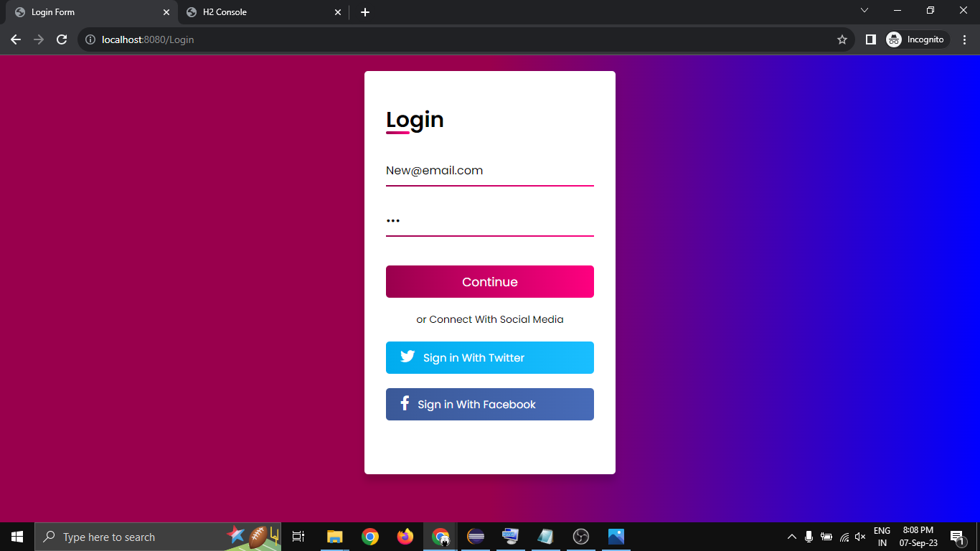Sign in With Twitter
Image resolution: width=980 pixels, height=551 pixels.
point(490,357)
